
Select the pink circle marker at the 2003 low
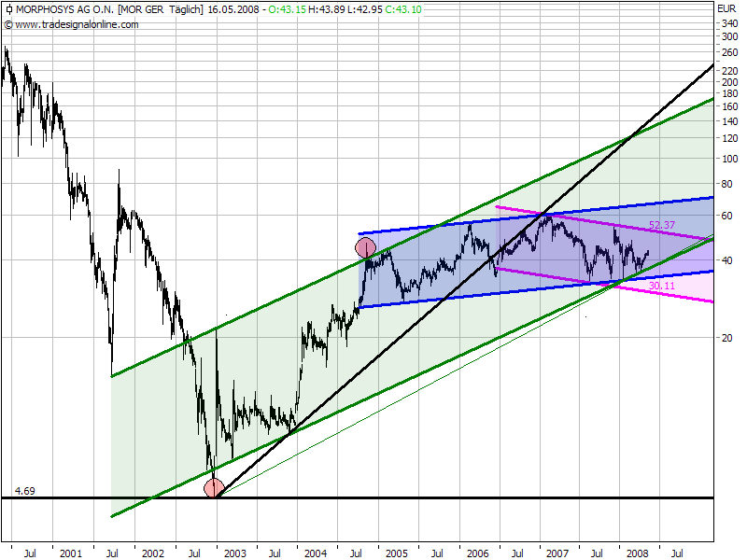pyautogui.click(x=214, y=488)
